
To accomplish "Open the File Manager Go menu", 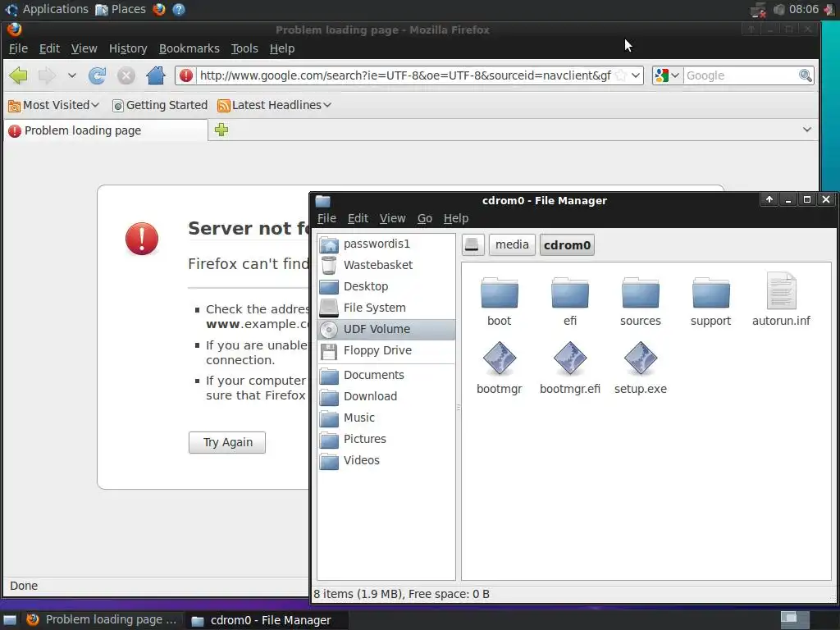I will pos(425,218).
